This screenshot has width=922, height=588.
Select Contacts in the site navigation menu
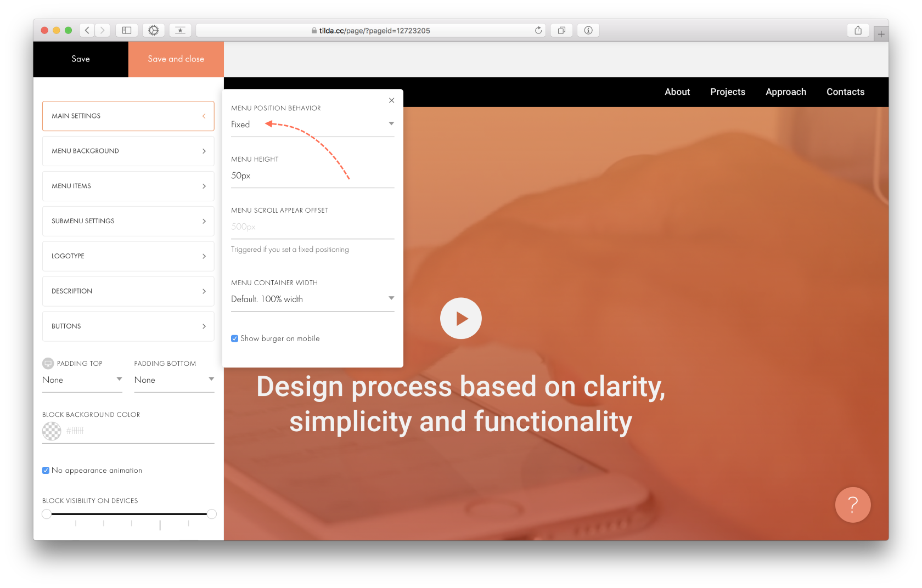[845, 92]
